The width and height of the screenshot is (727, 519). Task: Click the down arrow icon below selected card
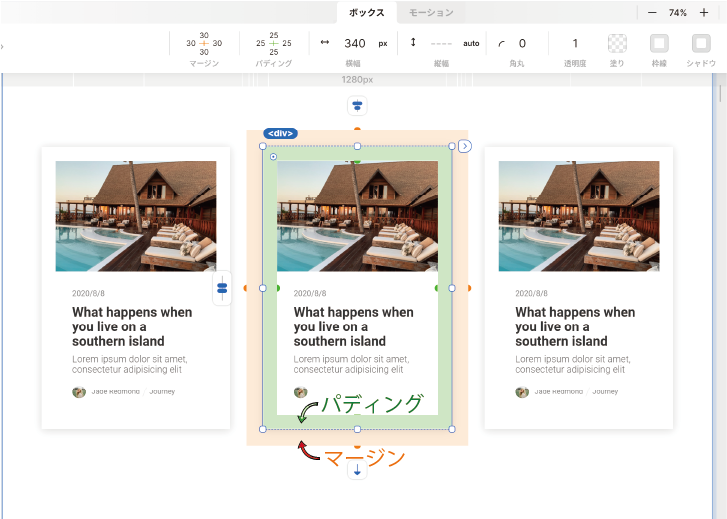[357, 469]
